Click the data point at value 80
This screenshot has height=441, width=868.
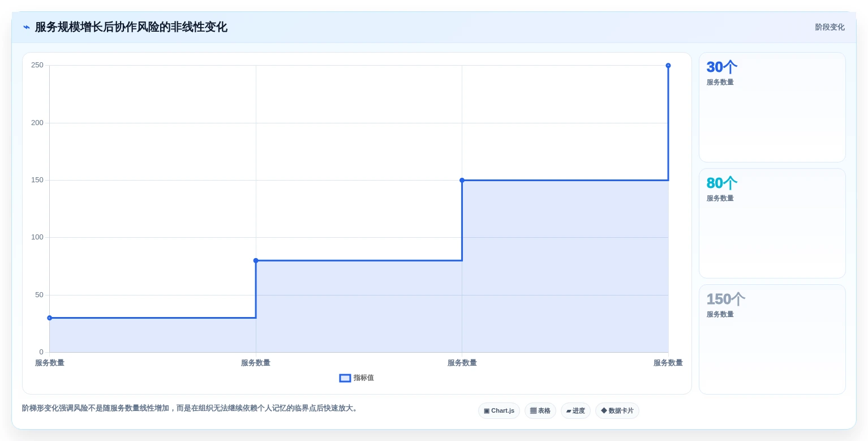point(256,260)
